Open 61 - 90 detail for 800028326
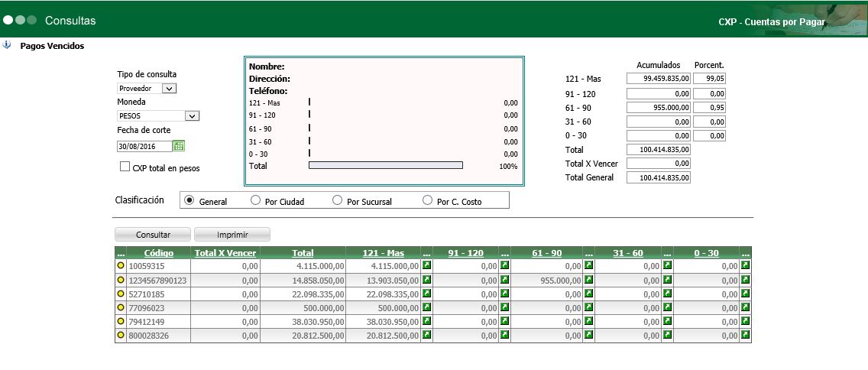 coord(588,335)
